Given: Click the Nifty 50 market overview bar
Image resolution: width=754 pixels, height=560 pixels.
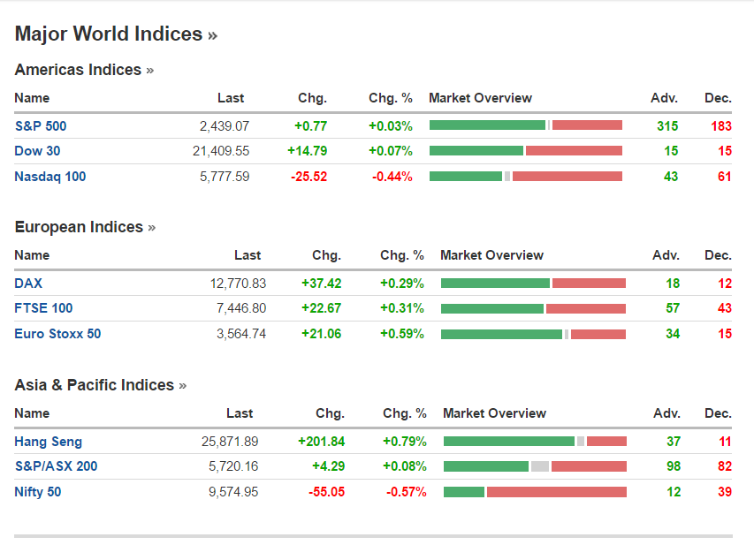Looking at the screenshot, I should tap(535, 492).
